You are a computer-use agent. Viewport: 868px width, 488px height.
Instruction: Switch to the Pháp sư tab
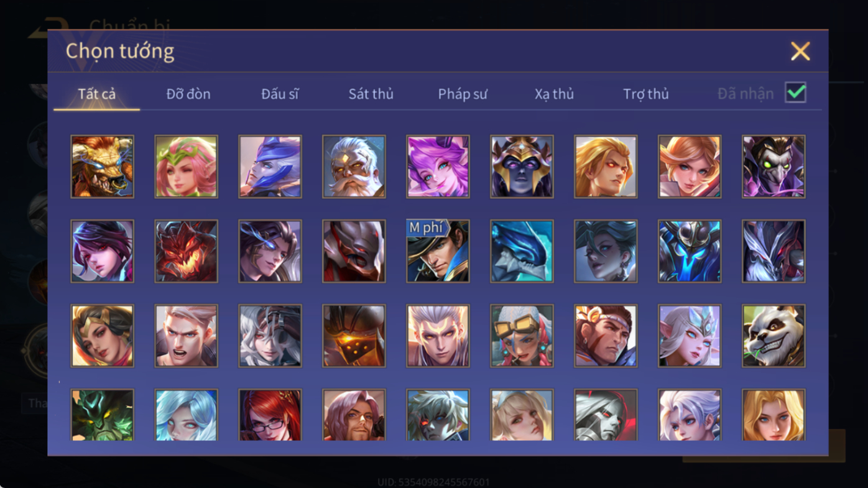tap(463, 94)
